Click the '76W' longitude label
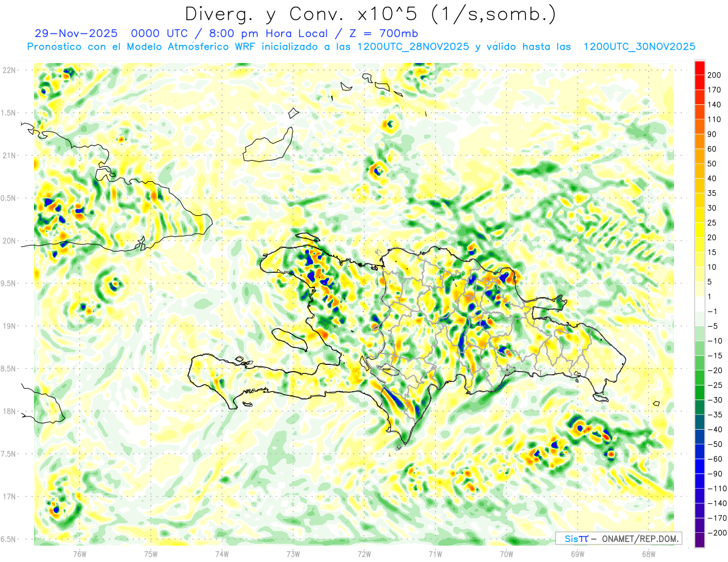Viewport: 728px width, 562px height. click(79, 554)
